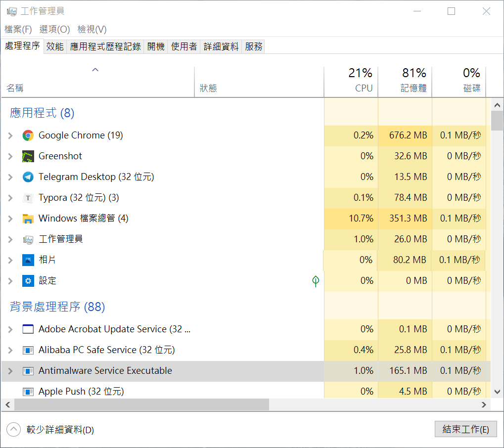Expand the 設定 process row
This screenshot has height=448, width=504.
click(x=10, y=281)
